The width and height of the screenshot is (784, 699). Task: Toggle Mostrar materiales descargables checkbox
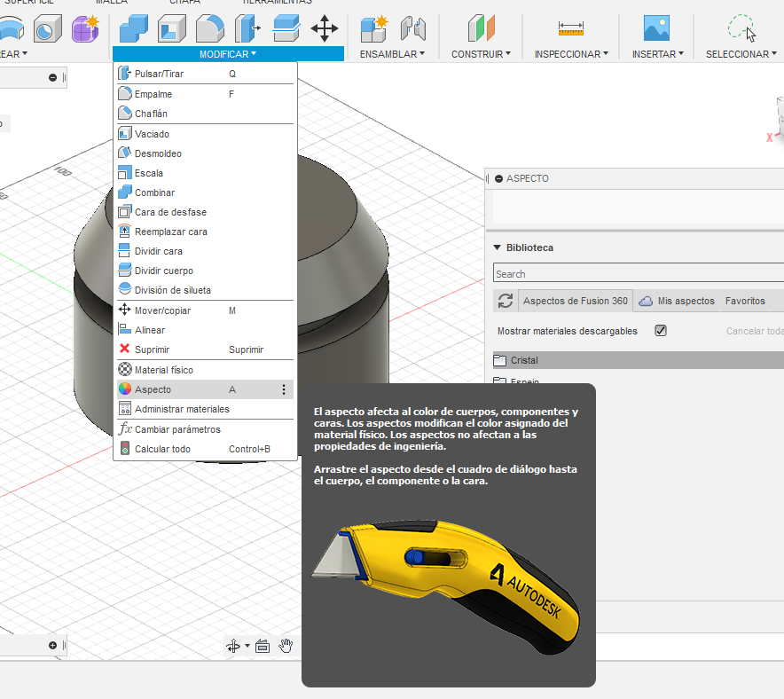coord(660,331)
